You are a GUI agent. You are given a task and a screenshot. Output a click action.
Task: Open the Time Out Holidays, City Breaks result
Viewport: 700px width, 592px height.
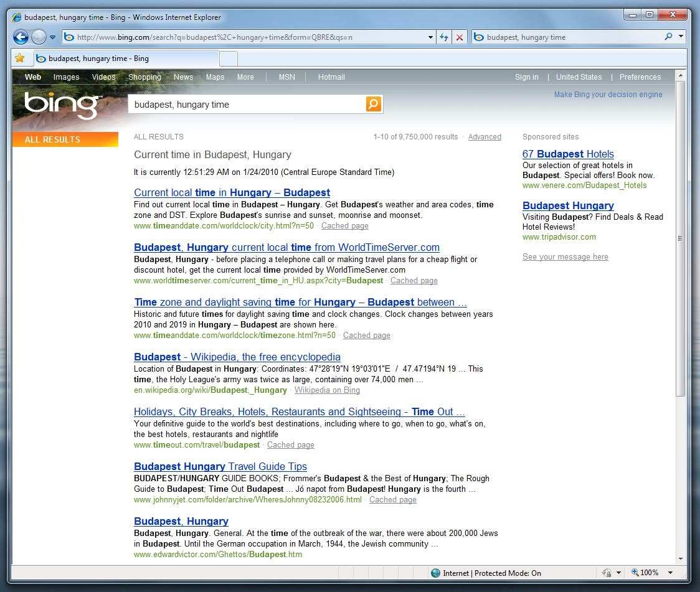click(x=299, y=411)
